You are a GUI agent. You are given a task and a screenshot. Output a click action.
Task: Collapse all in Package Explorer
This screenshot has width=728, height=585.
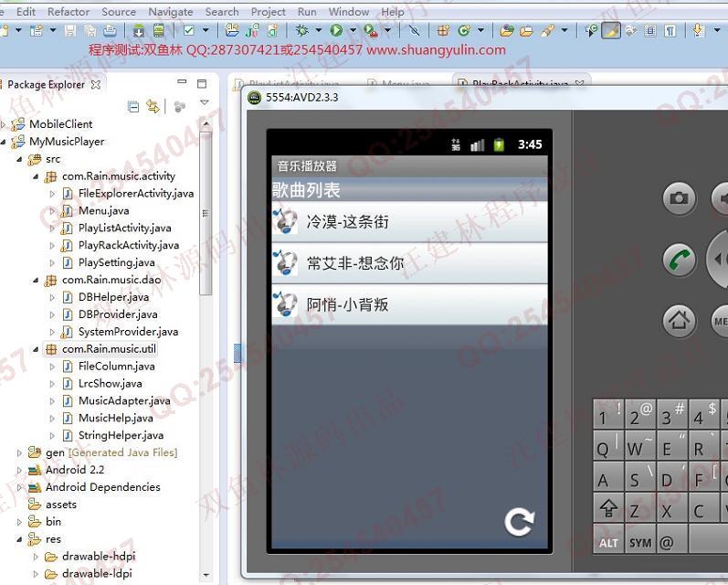(x=133, y=107)
